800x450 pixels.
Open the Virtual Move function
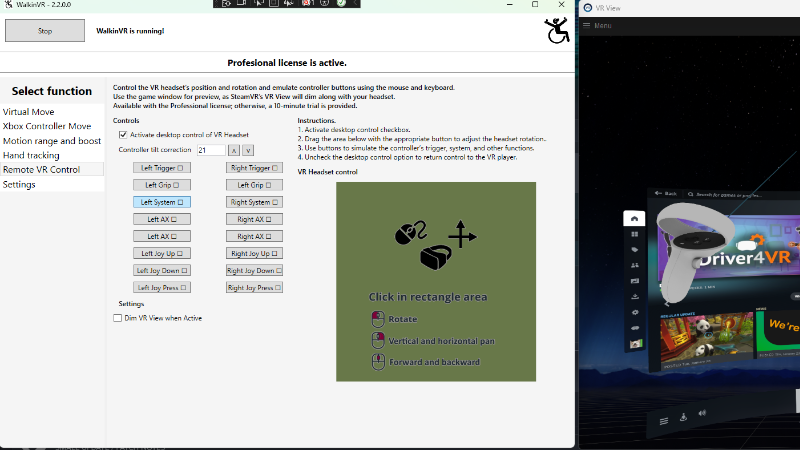pyautogui.click(x=29, y=112)
